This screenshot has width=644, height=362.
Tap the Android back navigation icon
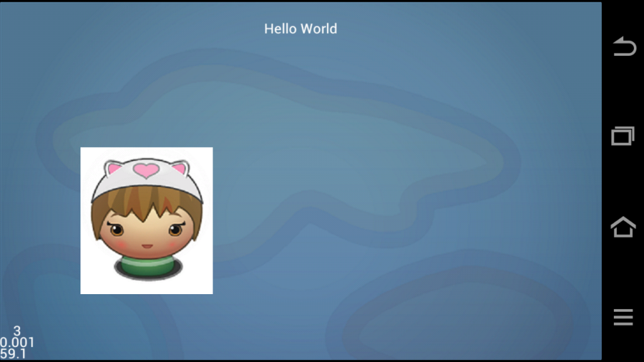[x=625, y=46]
